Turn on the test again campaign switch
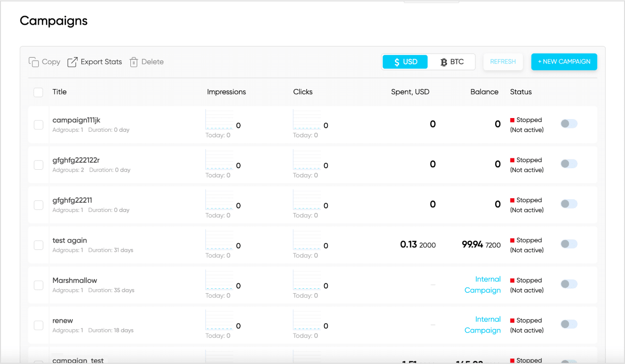The height and width of the screenshot is (364, 625). tap(569, 244)
